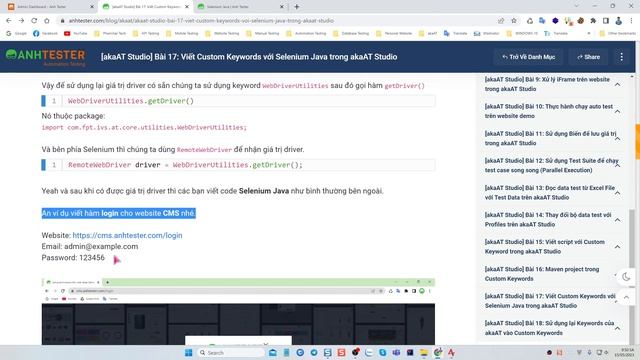Collapse the Bài 13 Excel File chevron
The image size is (640, 360).
(618, 193)
